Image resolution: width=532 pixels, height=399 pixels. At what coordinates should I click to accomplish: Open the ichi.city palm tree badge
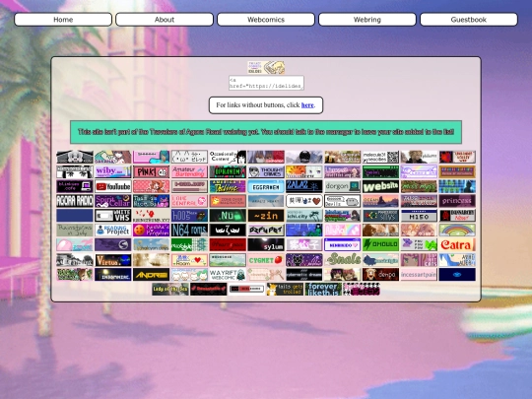(304, 216)
